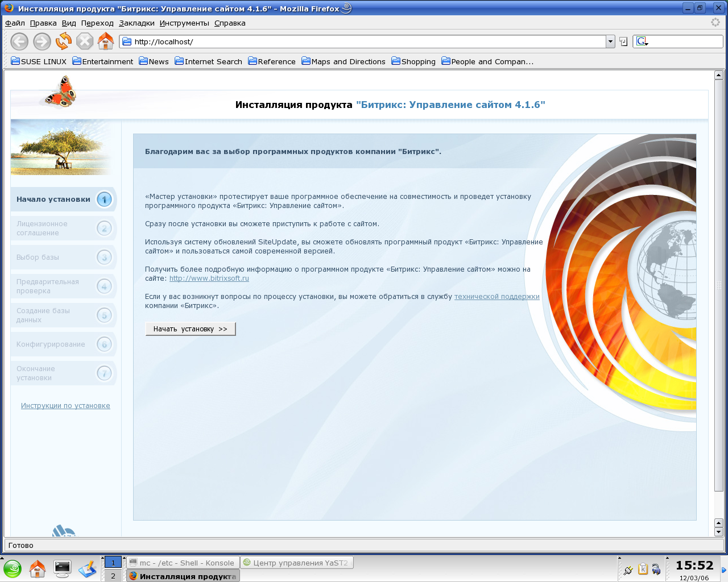
Task: Select step 7 Окончание установки
Action: 63,373
